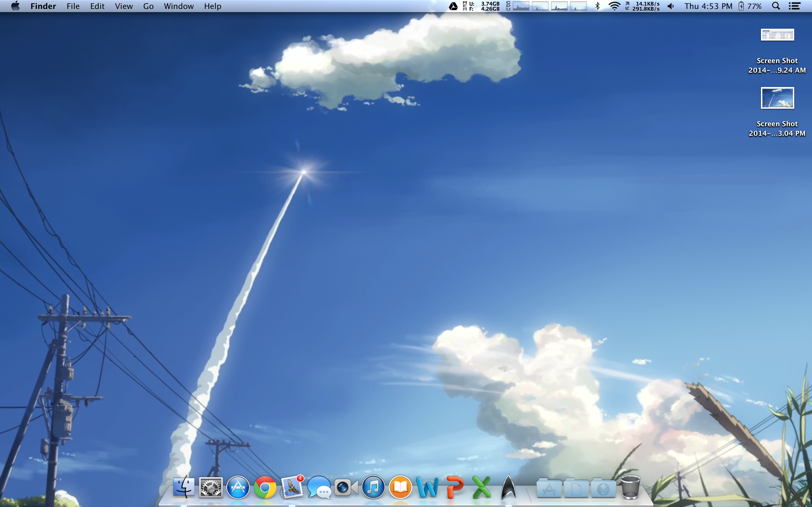Open Mail with unread badge

292,487
